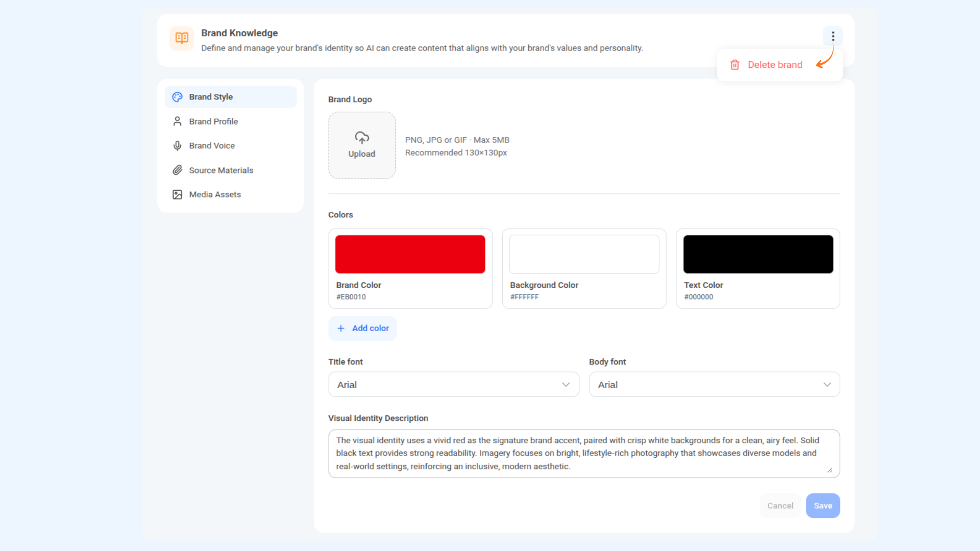Select the Brand Style tab
Image resolution: width=980 pixels, height=551 pixels.
[231, 97]
